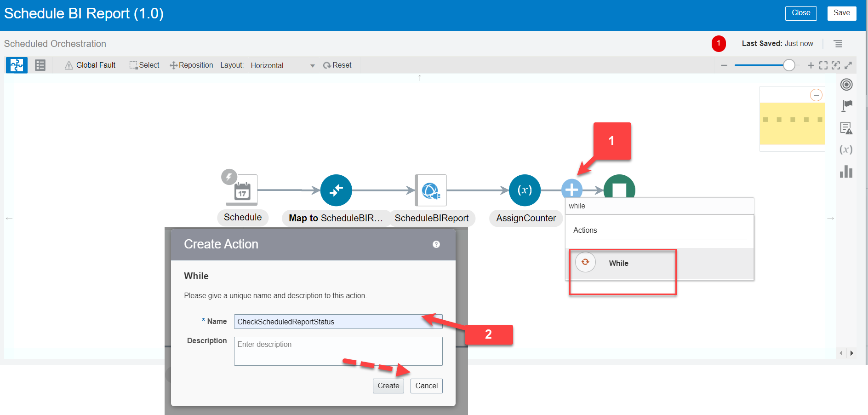Image resolution: width=868 pixels, height=415 pixels.
Task: Open the Layout Horizontal dropdown
Action: tap(282, 65)
